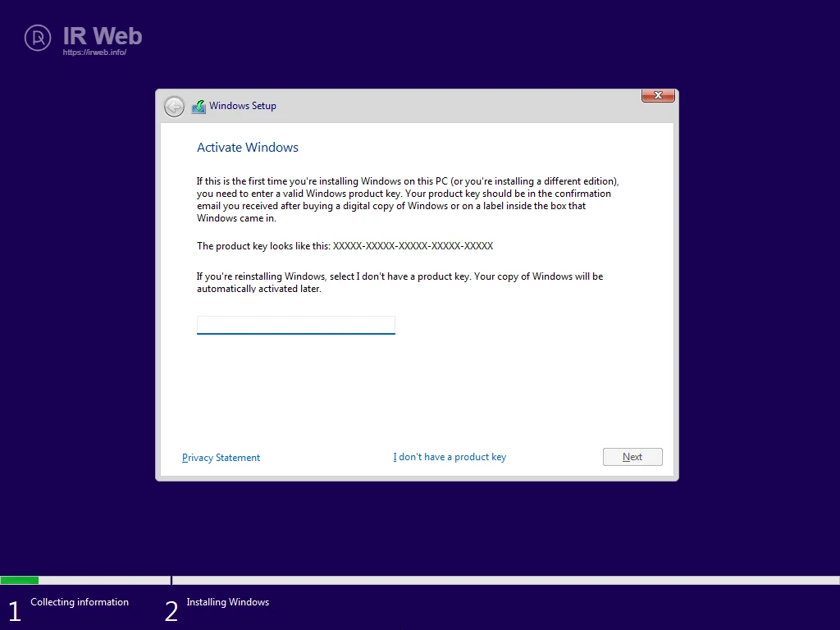Click the back arrow in Windows Setup
Viewport: 840px width, 630px height.
coord(174,107)
